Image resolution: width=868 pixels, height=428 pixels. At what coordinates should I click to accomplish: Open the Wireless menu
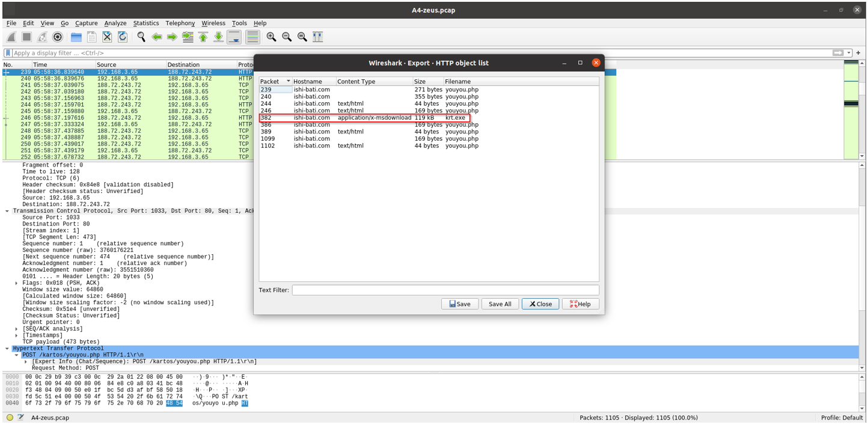point(213,23)
